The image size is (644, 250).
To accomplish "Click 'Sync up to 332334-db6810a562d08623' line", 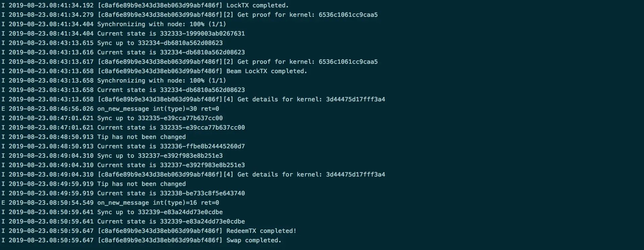I will point(160,43).
